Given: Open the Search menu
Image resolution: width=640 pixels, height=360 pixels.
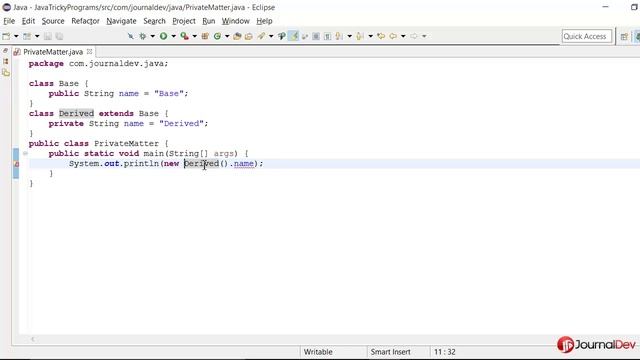Looking at the screenshot, I should click(x=154, y=21).
